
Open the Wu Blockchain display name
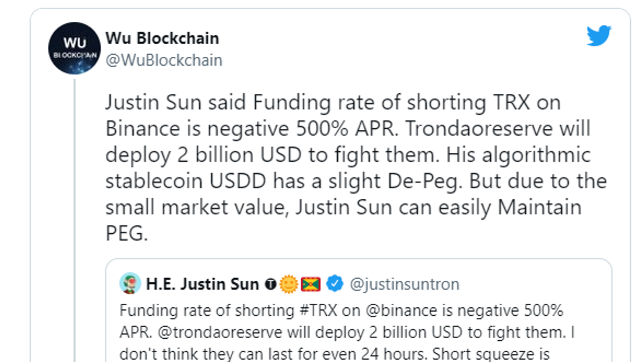click(162, 38)
